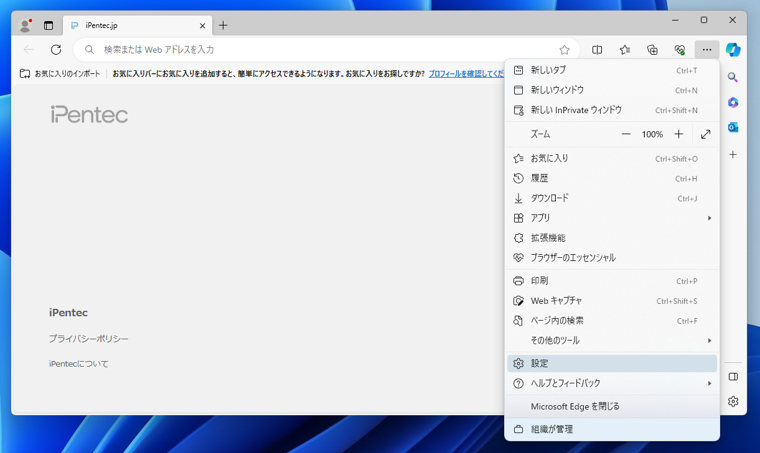Click the 100% zoom level value

tap(652, 134)
